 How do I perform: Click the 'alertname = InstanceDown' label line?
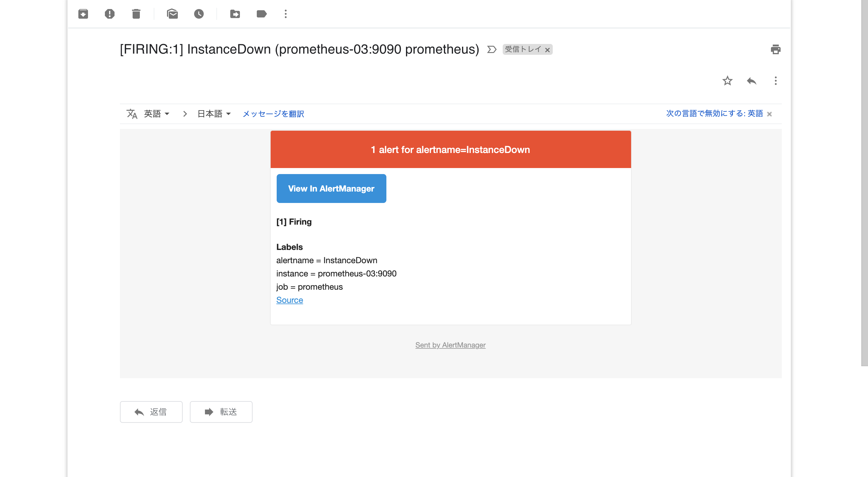tap(327, 260)
